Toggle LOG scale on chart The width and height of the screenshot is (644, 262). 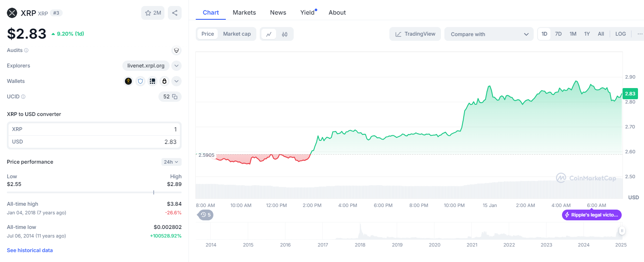coord(620,34)
